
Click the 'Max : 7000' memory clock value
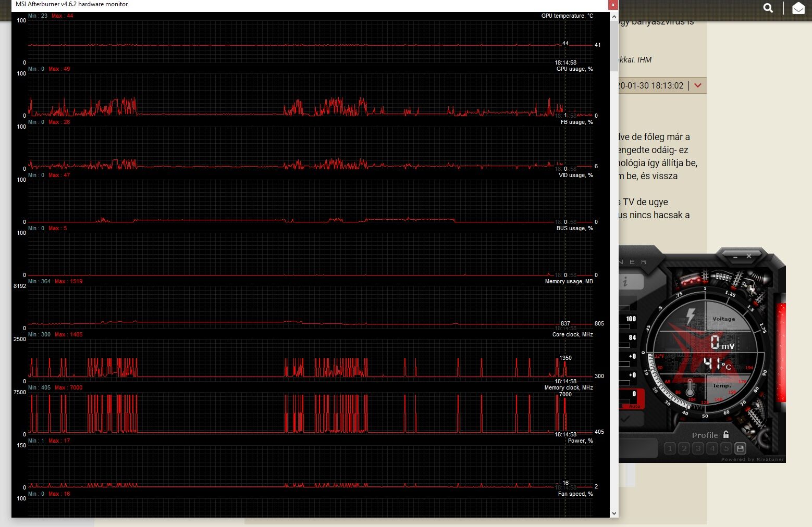coord(68,387)
